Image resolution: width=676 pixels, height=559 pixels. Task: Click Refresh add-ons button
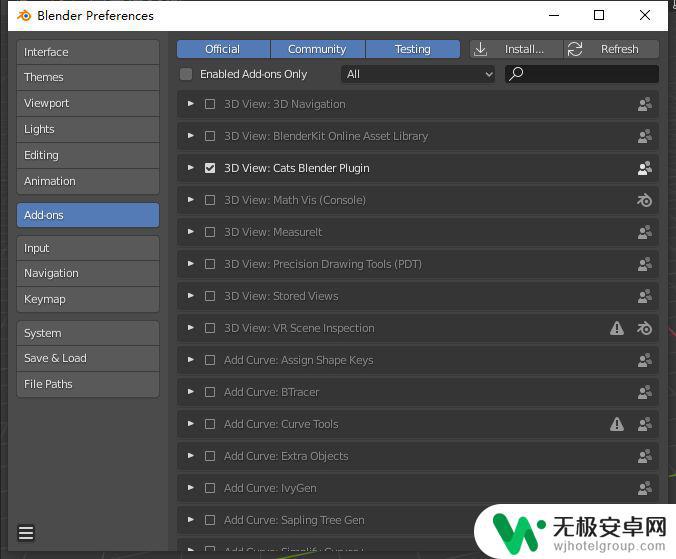[611, 49]
